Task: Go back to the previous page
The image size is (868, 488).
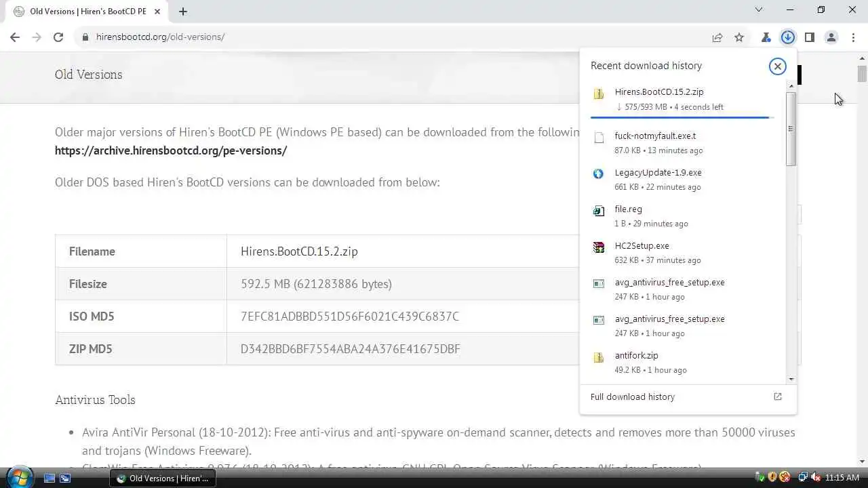Action: pyautogui.click(x=15, y=37)
